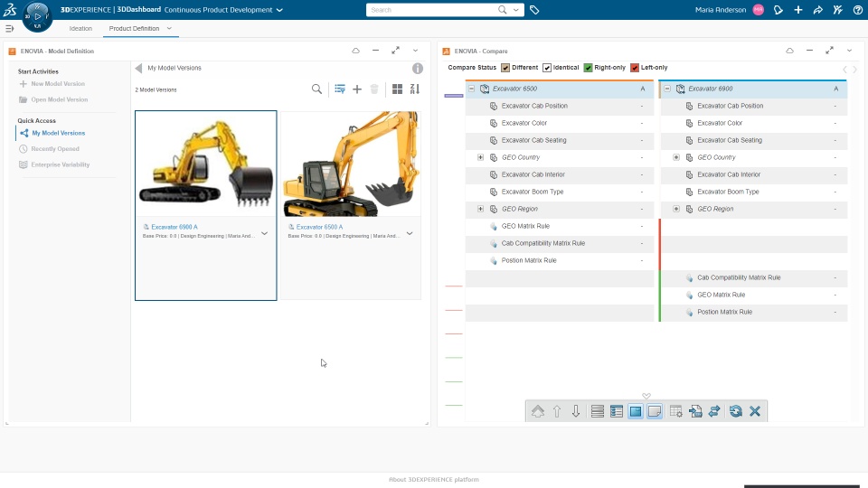This screenshot has width=868, height=488.
Task: Add a model version with plus icon
Action: click(x=357, y=89)
